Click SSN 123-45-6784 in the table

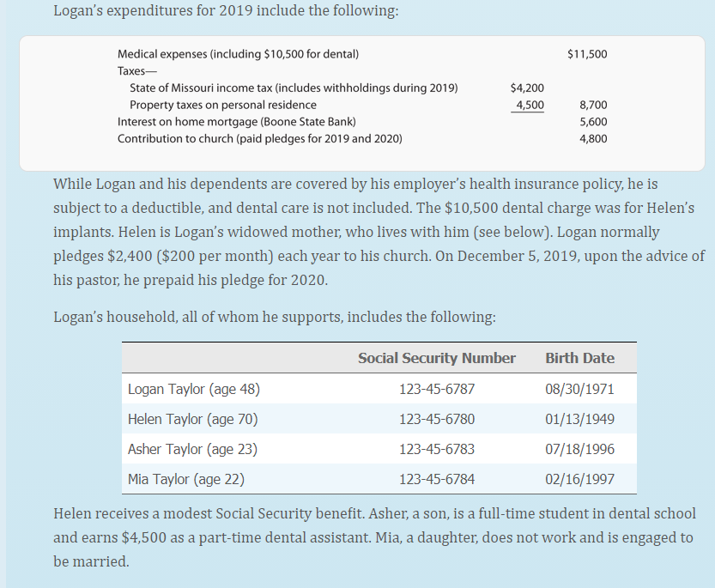tap(437, 480)
